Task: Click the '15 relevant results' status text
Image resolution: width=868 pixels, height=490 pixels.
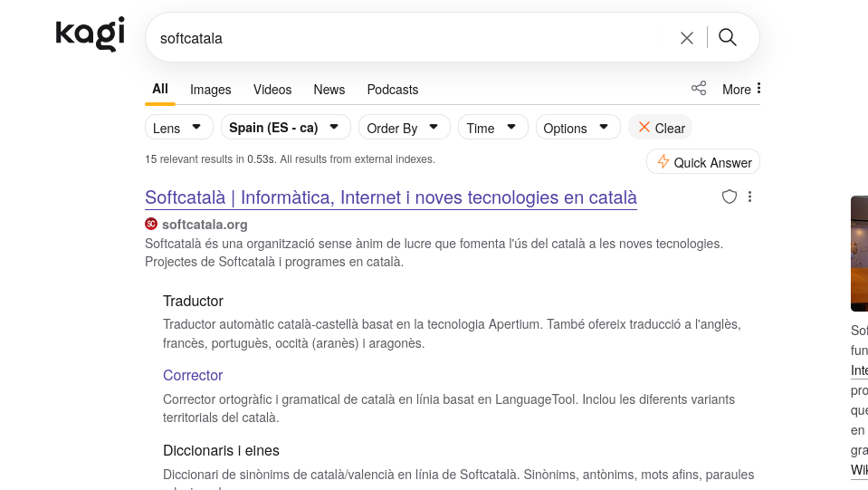Action: 290,159
